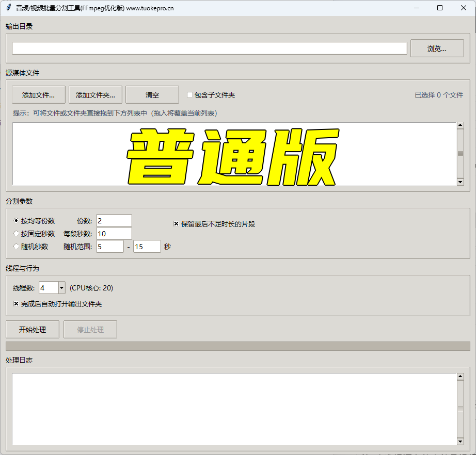Click scroll-up arrow of processing log

pyautogui.click(x=461, y=377)
